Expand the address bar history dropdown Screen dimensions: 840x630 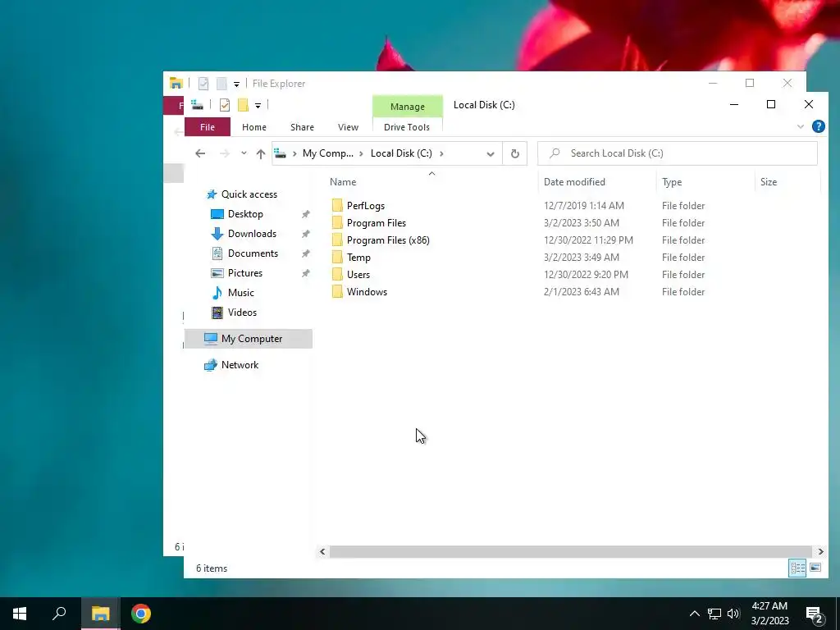coord(491,153)
